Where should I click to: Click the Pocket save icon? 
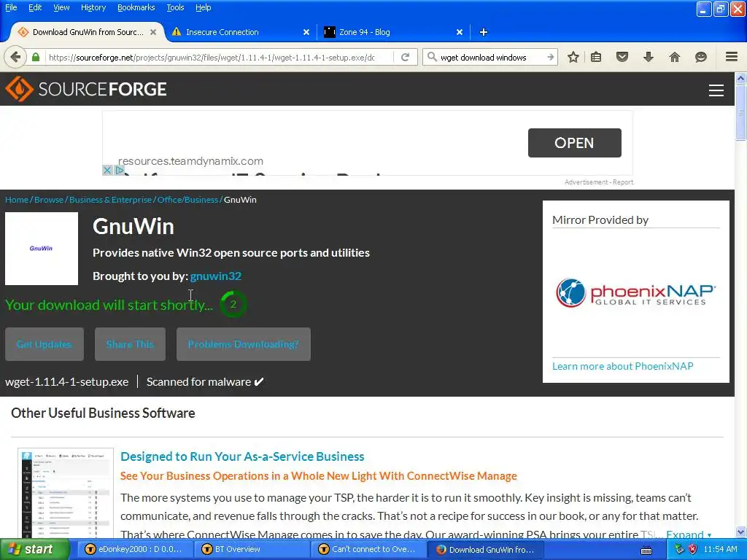click(622, 57)
